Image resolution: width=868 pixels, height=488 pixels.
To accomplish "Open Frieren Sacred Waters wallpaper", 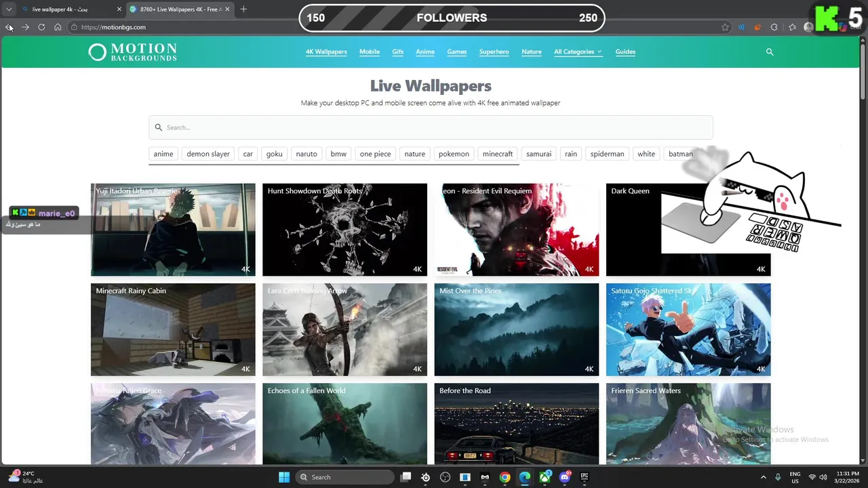I will 688,424.
